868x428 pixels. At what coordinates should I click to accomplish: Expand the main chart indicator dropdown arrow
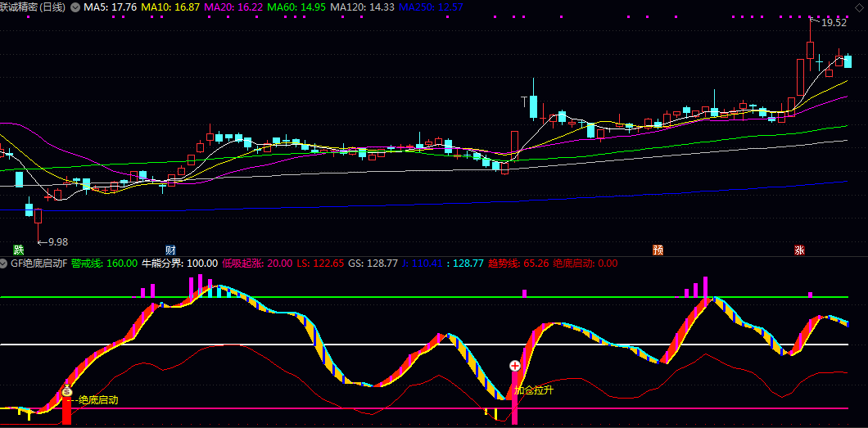75,7
